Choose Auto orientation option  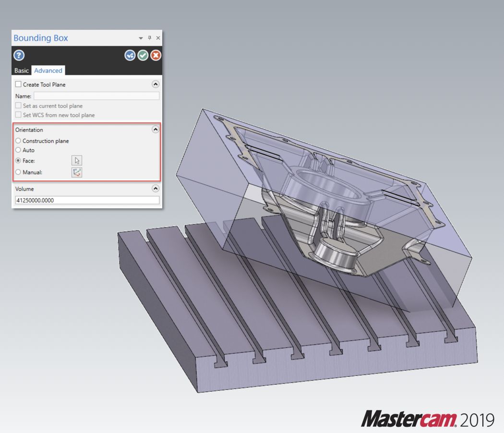click(x=18, y=150)
